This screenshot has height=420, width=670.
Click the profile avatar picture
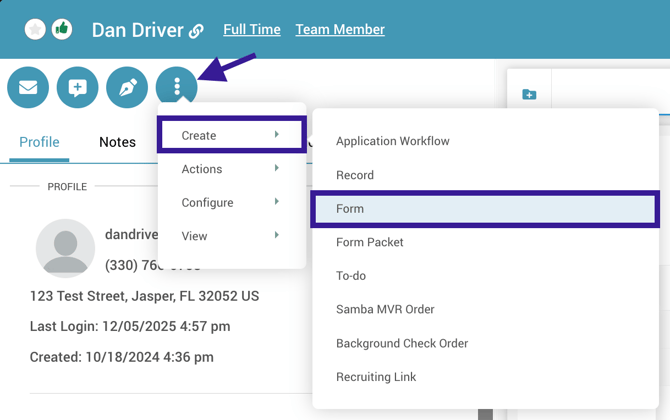tap(65, 247)
